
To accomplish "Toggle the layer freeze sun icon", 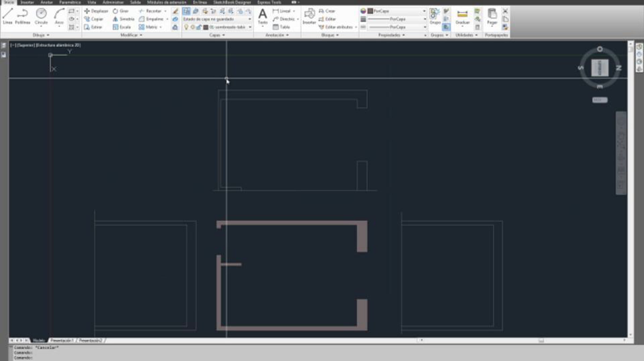I will (x=193, y=27).
